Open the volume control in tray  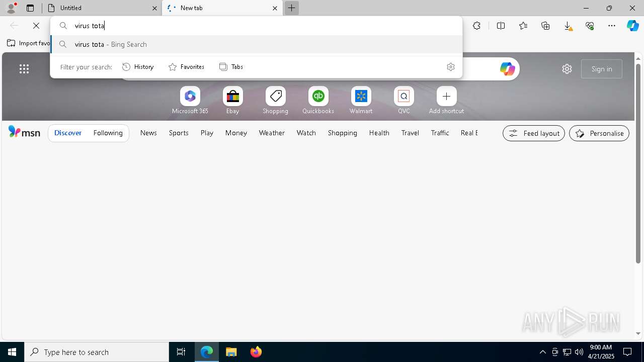[x=579, y=352]
